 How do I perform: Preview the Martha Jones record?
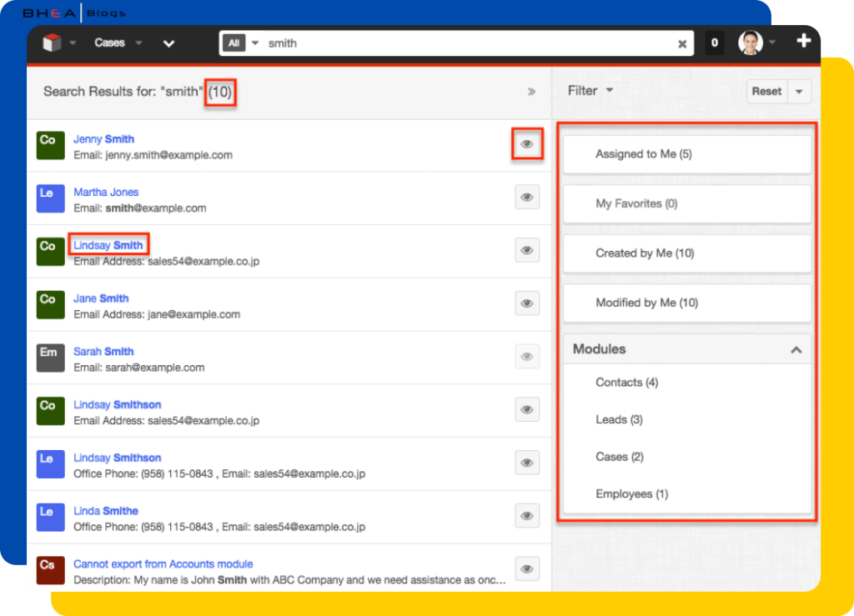(x=527, y=197)
